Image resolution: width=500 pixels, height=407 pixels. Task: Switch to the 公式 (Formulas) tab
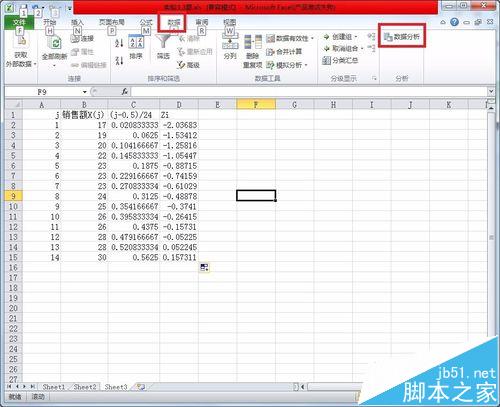146,22
